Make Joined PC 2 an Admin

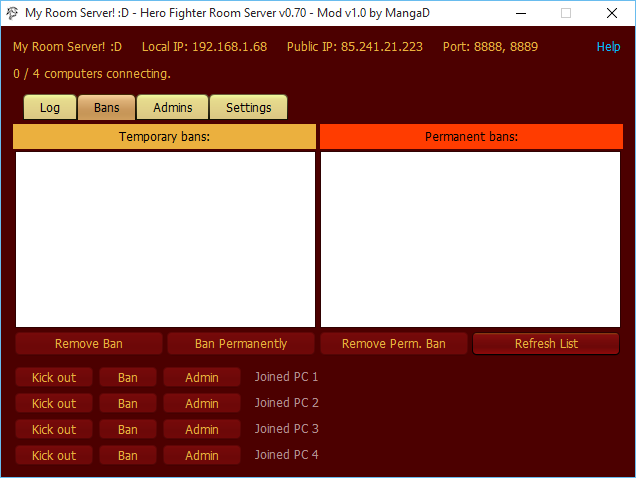202,403
